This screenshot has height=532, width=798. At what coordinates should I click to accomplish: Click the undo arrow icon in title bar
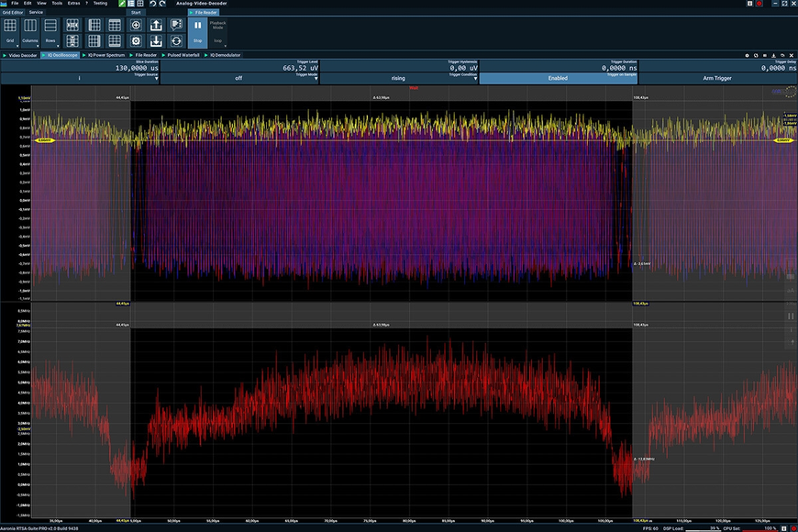point(152,4)
